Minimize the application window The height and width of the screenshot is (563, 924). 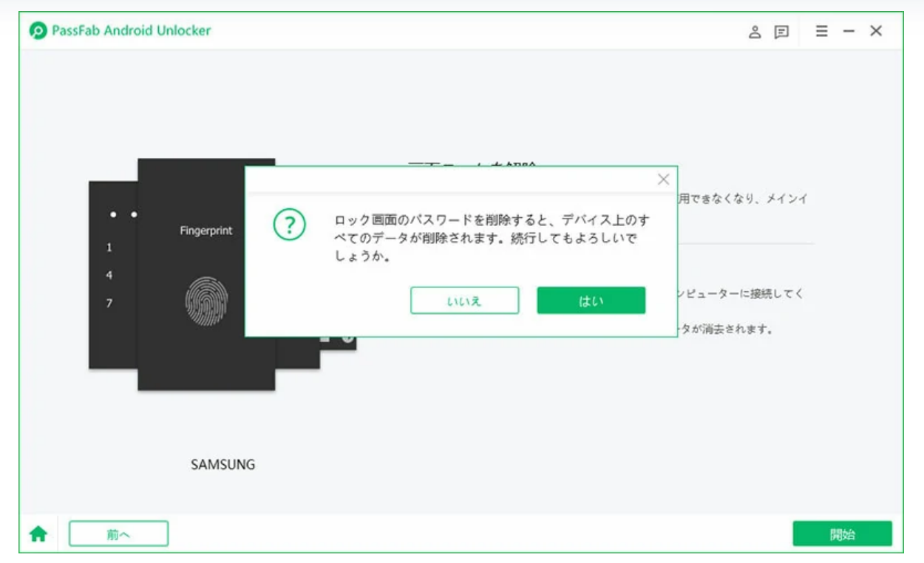[849, 32]
